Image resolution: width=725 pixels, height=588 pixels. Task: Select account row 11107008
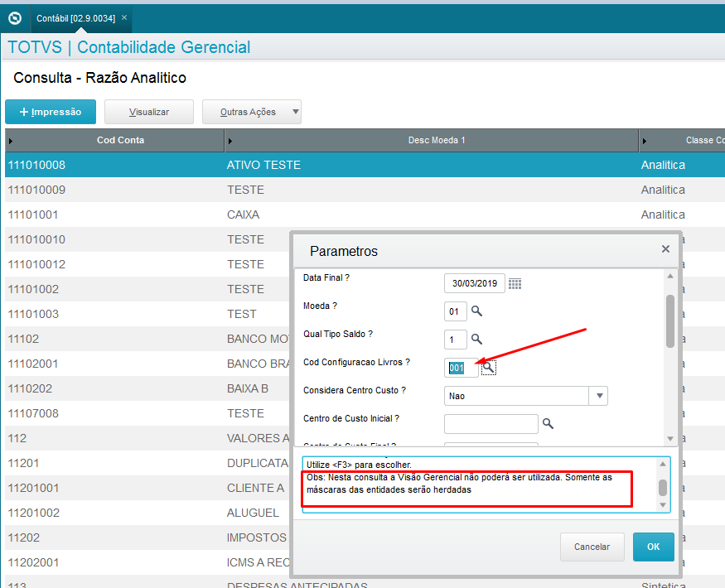(x=148, y=414)
